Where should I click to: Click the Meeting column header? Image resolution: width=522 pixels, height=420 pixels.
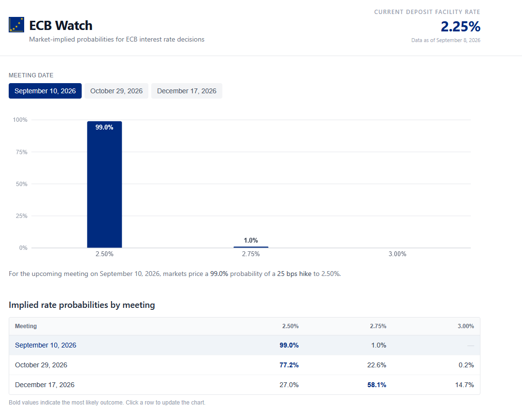coord(26,326)
